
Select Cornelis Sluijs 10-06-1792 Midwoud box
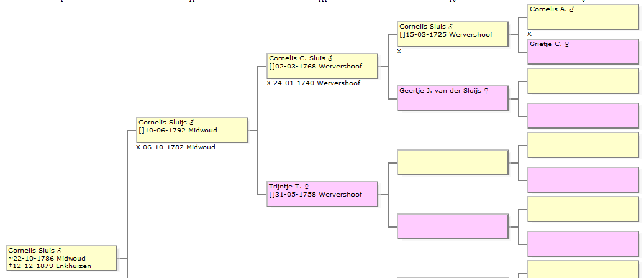[192, 130]
